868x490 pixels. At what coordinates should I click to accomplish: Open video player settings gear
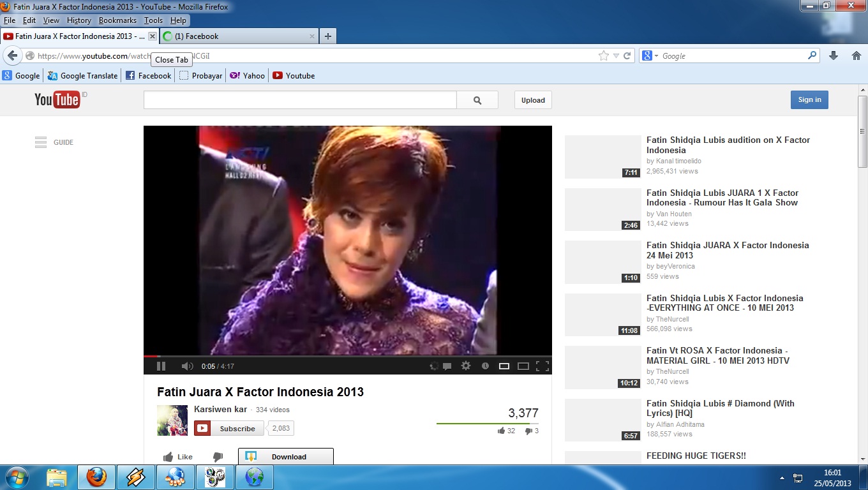pyautogui.click(x=466, y=366)
